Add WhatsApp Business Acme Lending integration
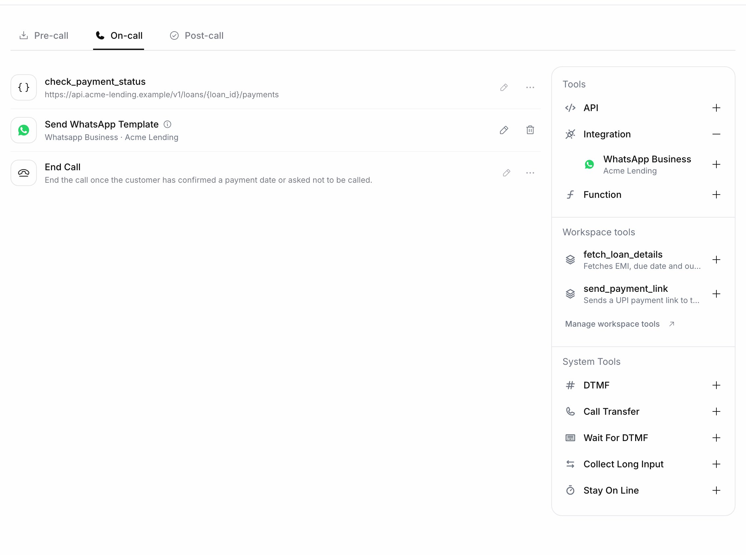The image size is (746, 560). tap(716, 164)
